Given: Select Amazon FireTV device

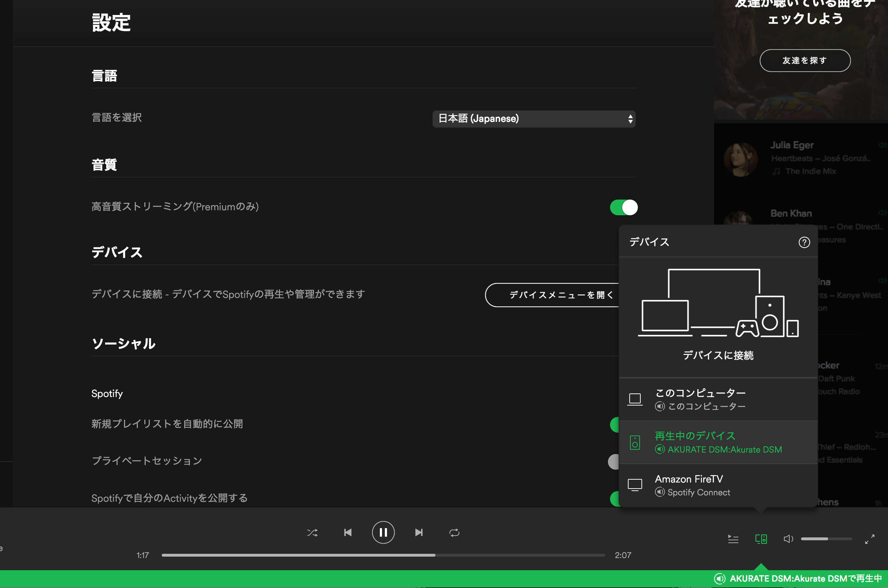Looking at the screenshot, I should (718, 485).
